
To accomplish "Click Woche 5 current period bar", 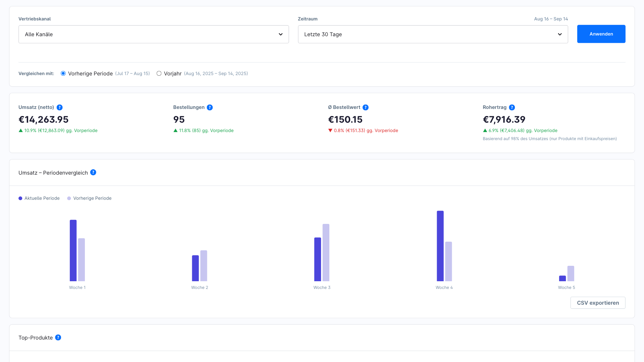I will coord(562,278).
